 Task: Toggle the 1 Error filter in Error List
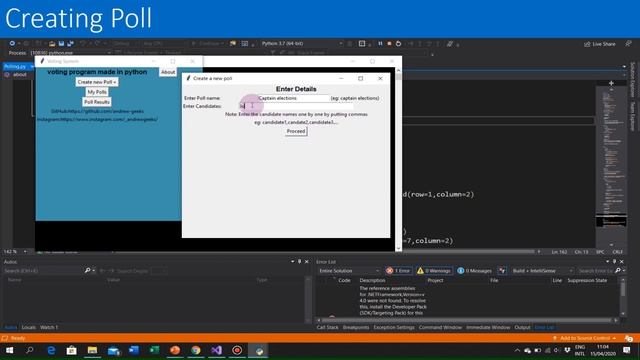pos(398,271)
